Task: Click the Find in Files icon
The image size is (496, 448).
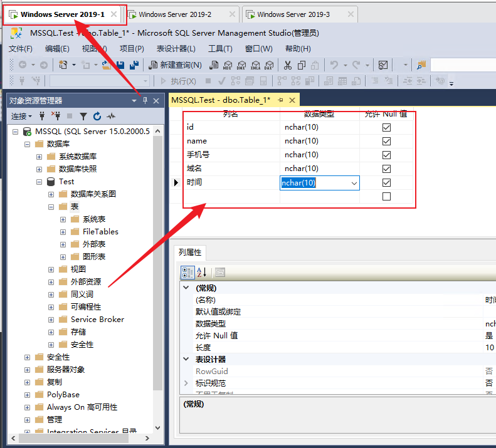Action: [x=421, y=65]
